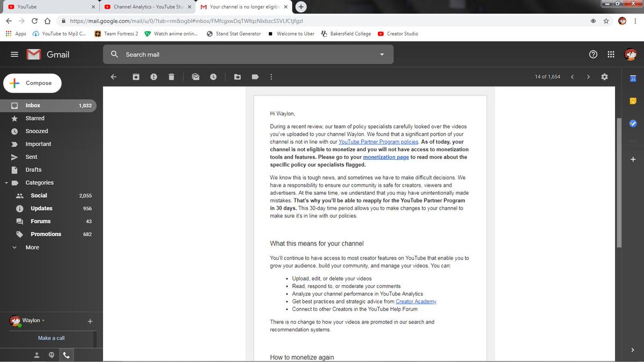Click the email page vertical scrollbar
644x362 pixels.
tap(619, 182)
